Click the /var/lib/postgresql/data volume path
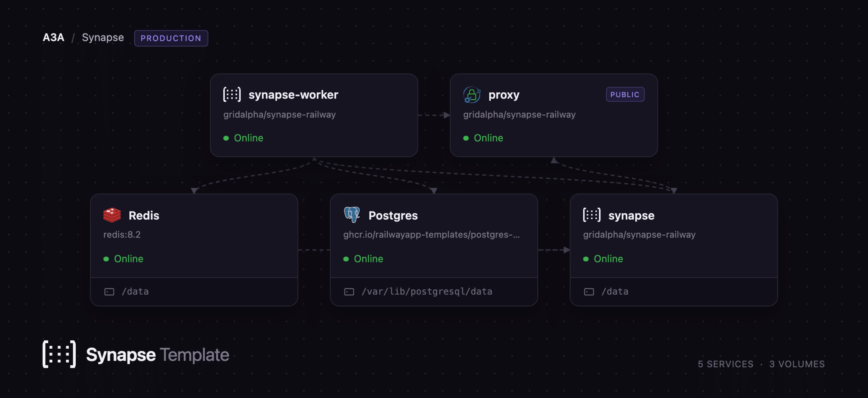 [427, 292]
